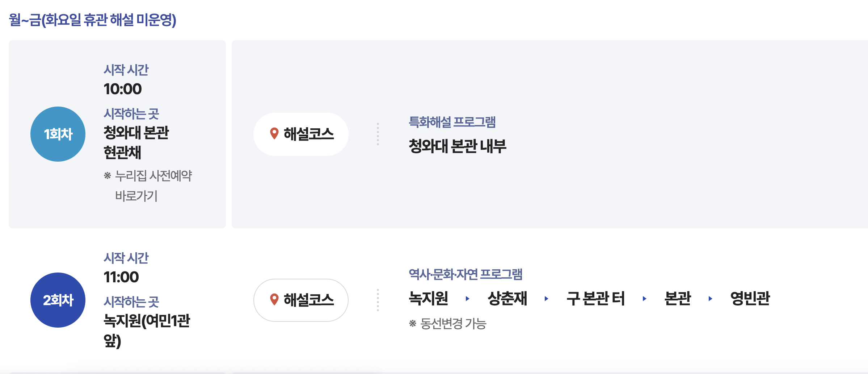Click the red location pin icon on the first 해설코스 badge

tap(274, 134)
